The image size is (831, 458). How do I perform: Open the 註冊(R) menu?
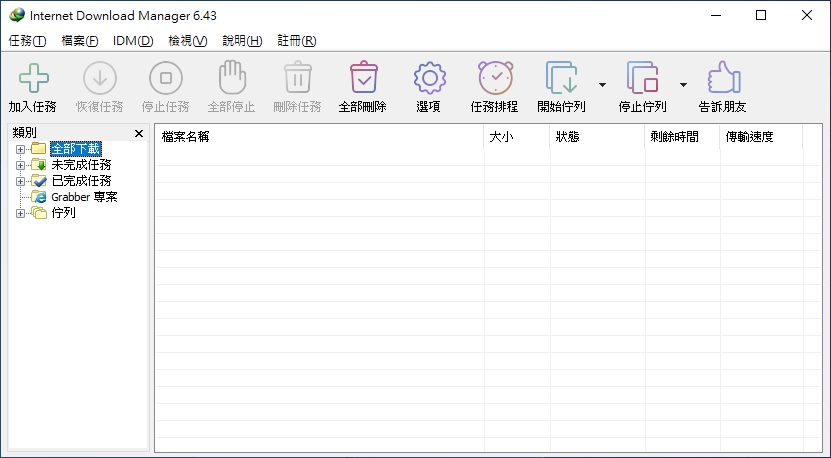[x=297, y=41]
